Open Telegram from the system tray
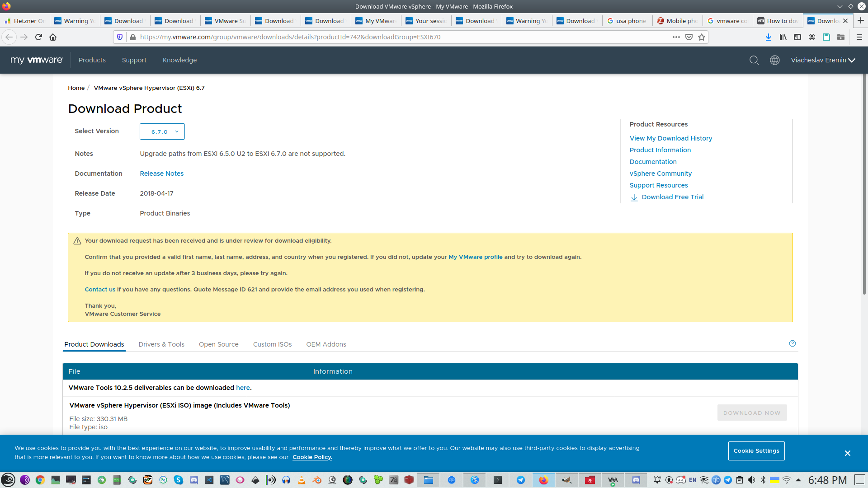Image resolution: width=868 pixels, height=488 pixels. pos(728,480)
